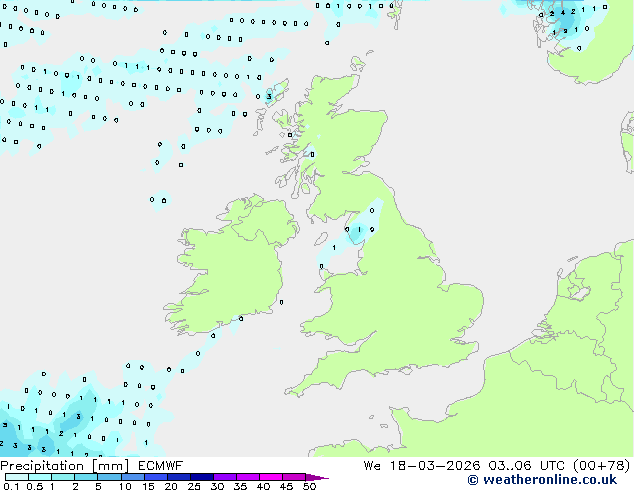The height and width of the screenshot is (490, 634).
Task: Click the 0.5–1 mm legend color swatch
Action: 40,477
